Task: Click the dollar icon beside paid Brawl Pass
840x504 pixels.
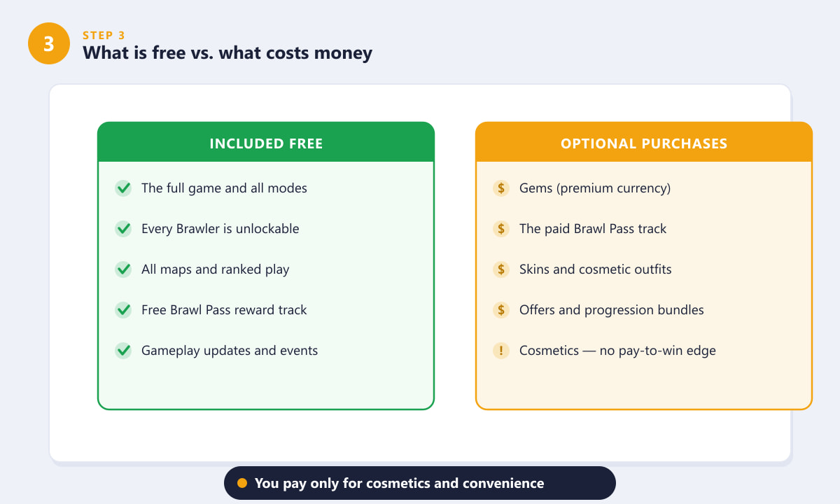Action: [x=501, y=229]
